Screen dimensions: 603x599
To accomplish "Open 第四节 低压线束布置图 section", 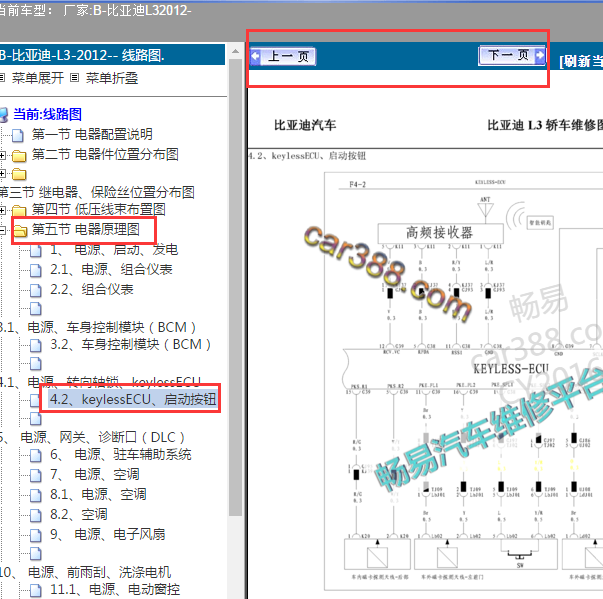I will pyautogui.click(x=98, y=209).
